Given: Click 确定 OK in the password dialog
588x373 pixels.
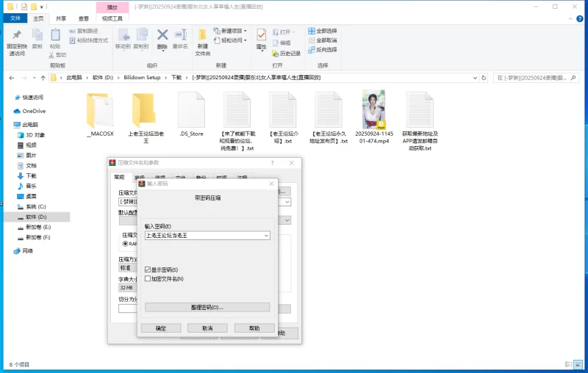Looking at the screenshot, I should (x=161, y=328).
